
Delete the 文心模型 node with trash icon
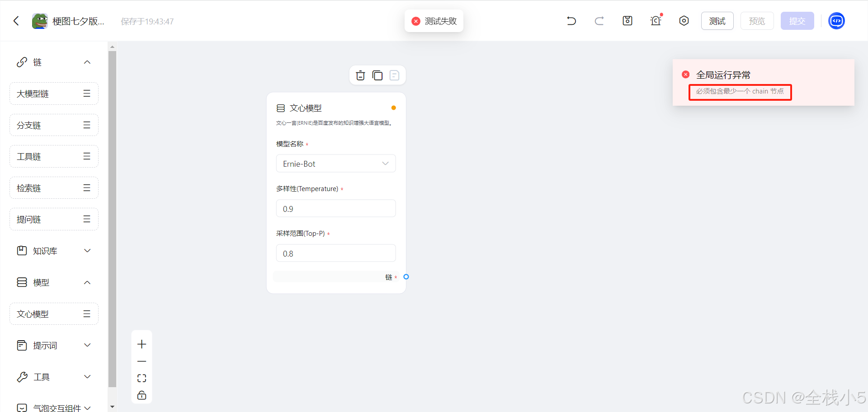tap(360, 75)
